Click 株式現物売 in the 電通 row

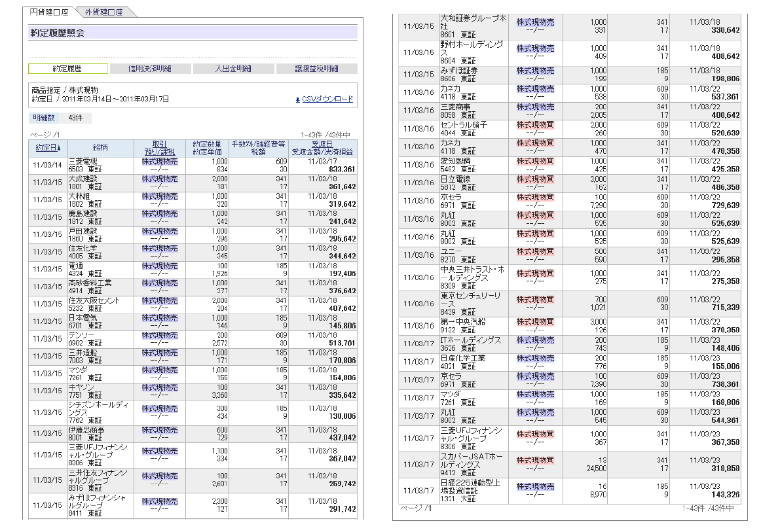coord(160,266)
